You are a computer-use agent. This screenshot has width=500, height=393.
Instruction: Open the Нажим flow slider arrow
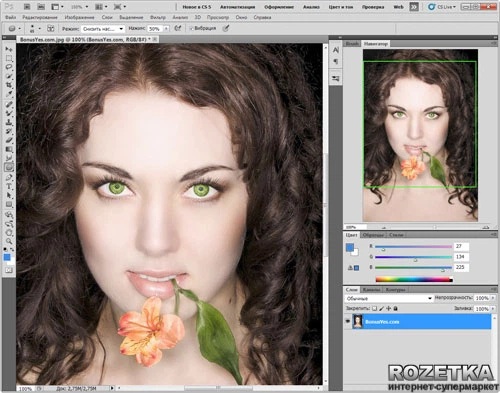pos(166,29)
